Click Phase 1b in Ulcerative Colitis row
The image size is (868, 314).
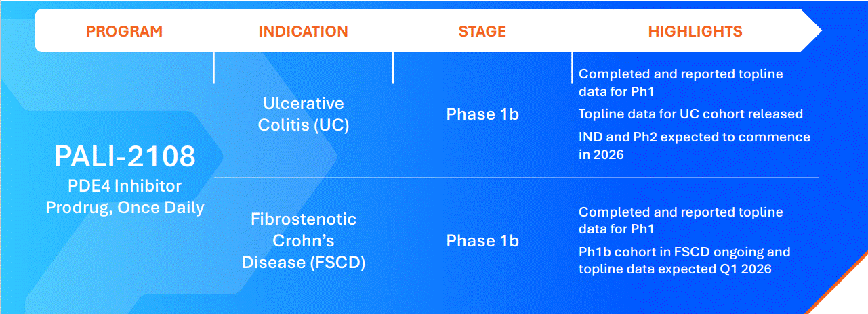click(482, 114)
